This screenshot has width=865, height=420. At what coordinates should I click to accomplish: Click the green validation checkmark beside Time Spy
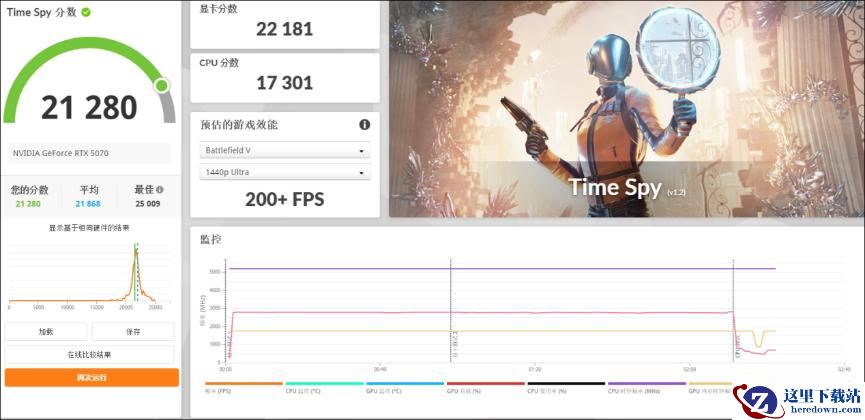pos(86,12)
